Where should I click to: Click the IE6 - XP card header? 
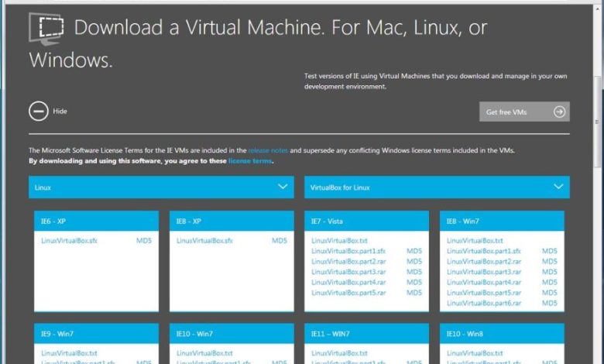coord(96,221)
